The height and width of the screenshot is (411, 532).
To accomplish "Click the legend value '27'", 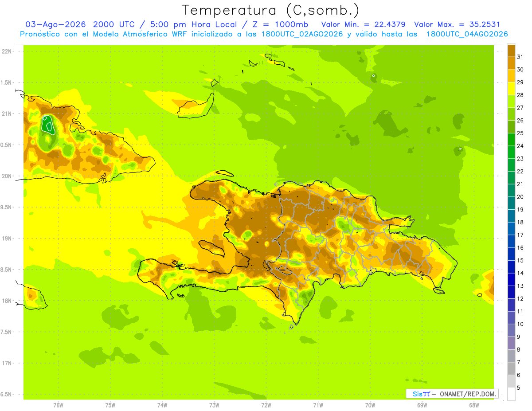I will [520, 108].
